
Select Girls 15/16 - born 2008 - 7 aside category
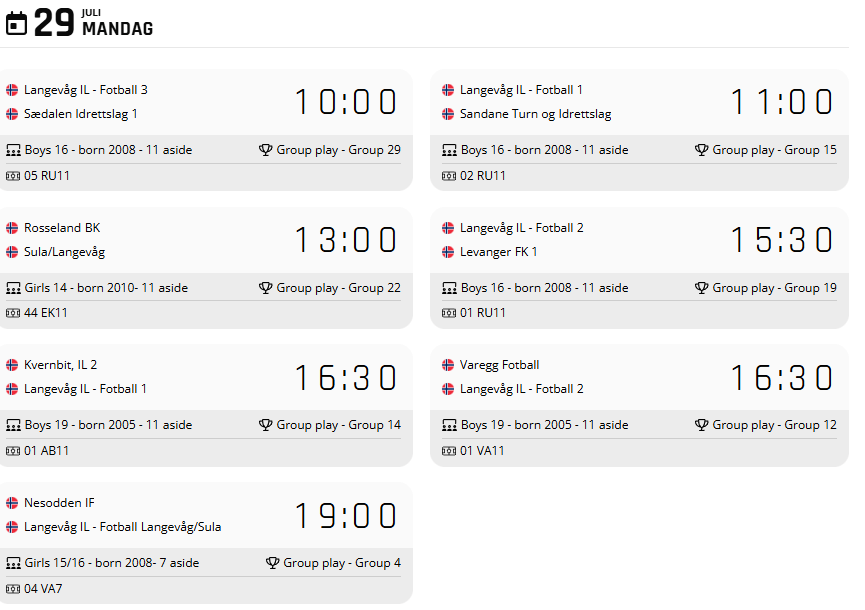(111, 563)
